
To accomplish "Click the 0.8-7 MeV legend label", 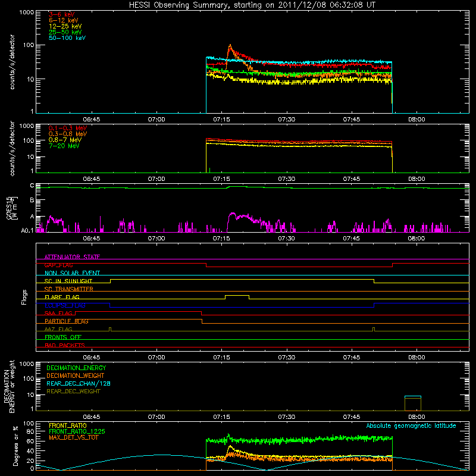I will (65, 140).
